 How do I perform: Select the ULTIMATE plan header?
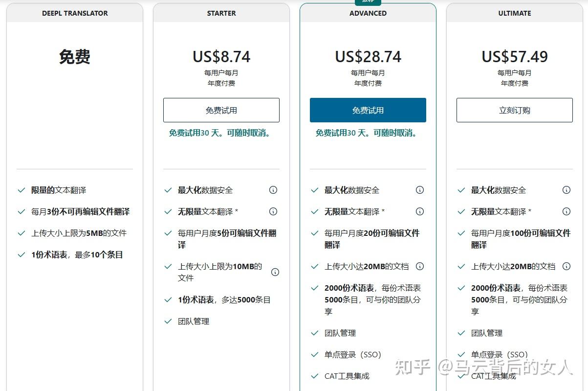point(515,13)
